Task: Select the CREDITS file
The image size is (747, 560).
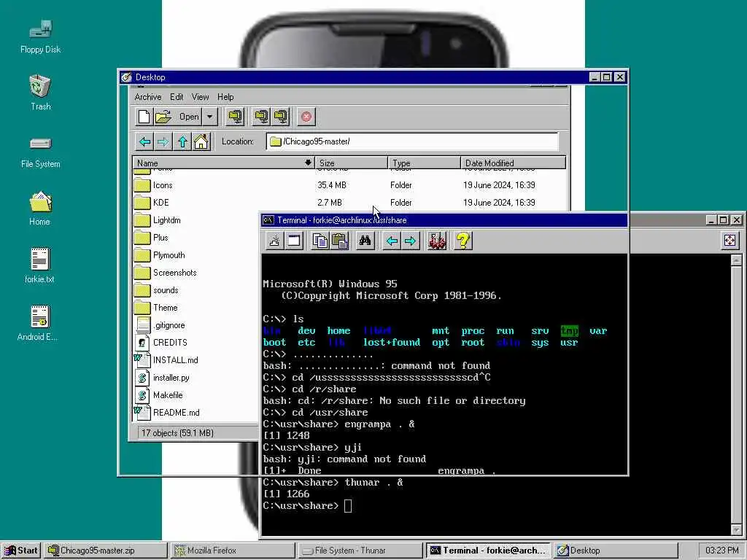Action: 169,343
